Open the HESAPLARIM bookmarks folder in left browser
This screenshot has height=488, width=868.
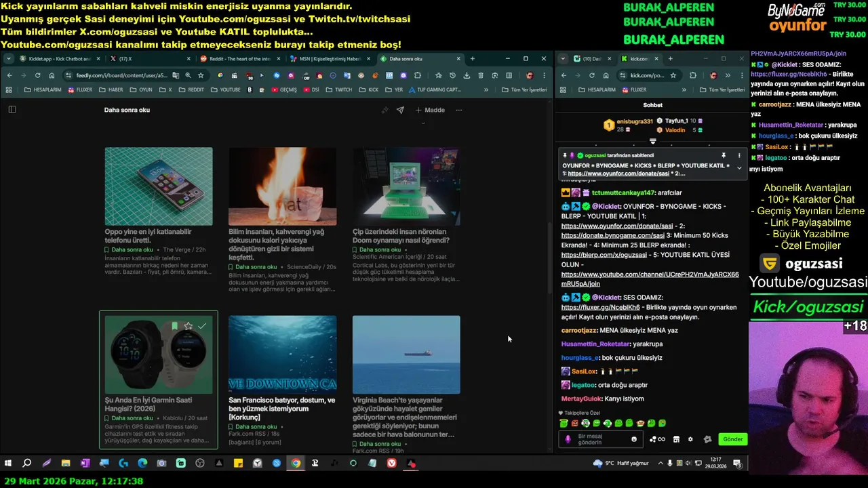42,89
